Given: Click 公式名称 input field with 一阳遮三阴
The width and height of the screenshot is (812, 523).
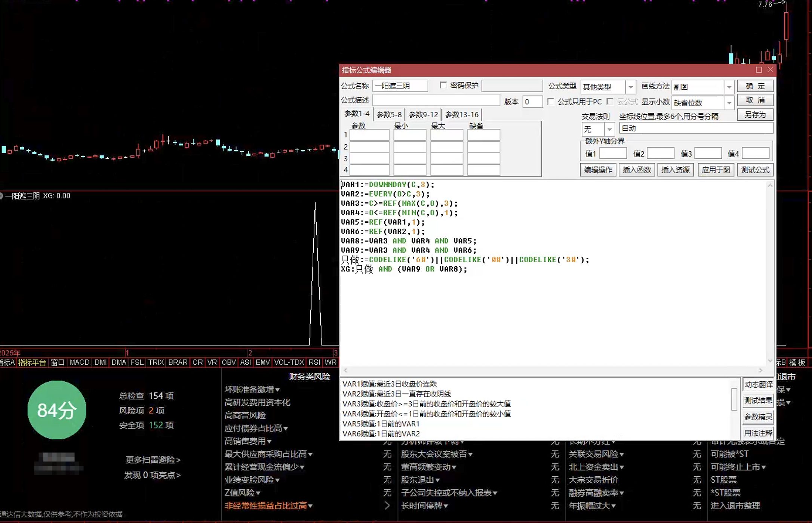Looking at the screenshot, I should (400, 86).
